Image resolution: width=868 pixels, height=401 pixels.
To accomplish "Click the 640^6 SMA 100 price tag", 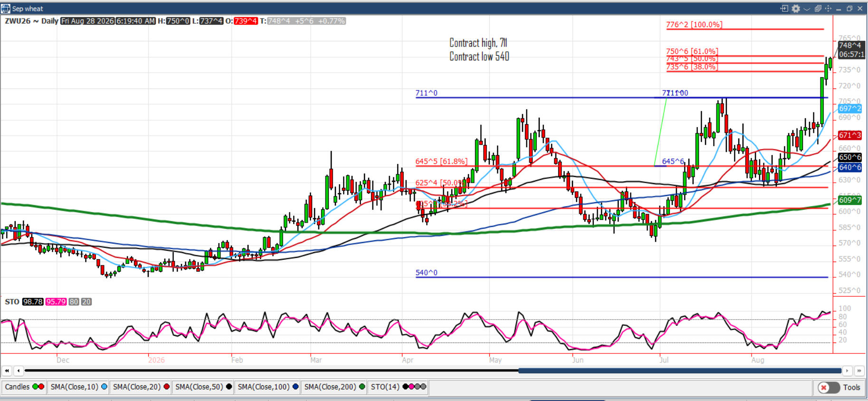I will 850,167.
